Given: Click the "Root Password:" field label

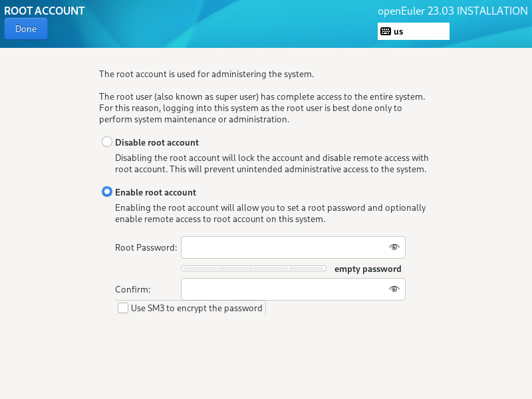Looking at the screenshot, I should click(x=146, y=247).
